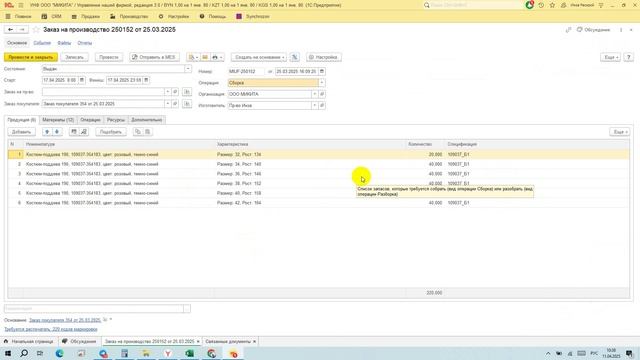This screenshot has height=360, width=640.
Task: Click the Подобрать button
Action: pyautogui.click(x=111, y=132)
